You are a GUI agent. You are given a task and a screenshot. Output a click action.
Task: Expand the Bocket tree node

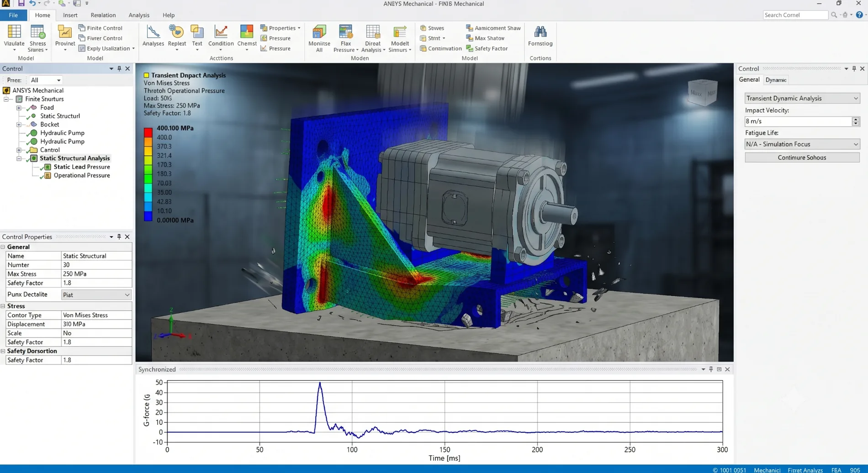19,125
